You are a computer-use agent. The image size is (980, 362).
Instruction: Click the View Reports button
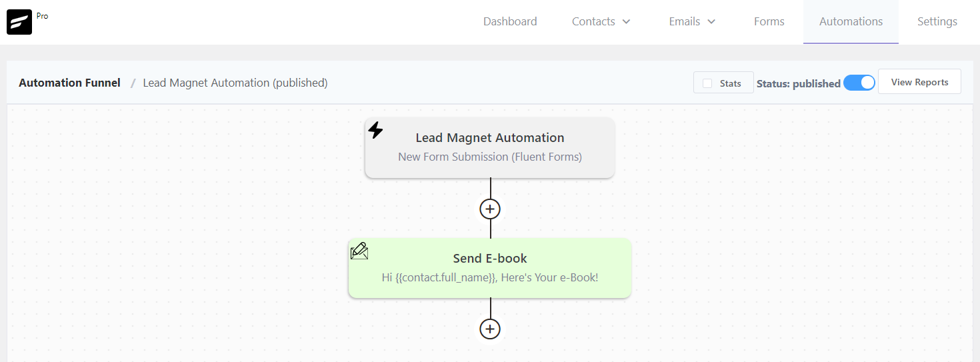click(x=919, y=82)
